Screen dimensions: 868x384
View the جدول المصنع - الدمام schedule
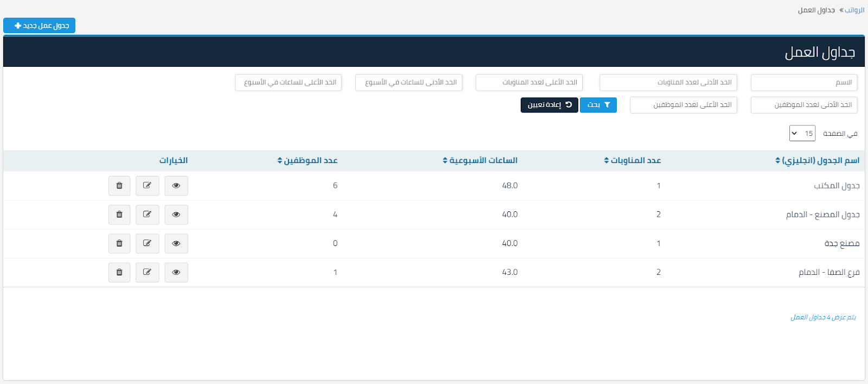[x=176, y=215]
